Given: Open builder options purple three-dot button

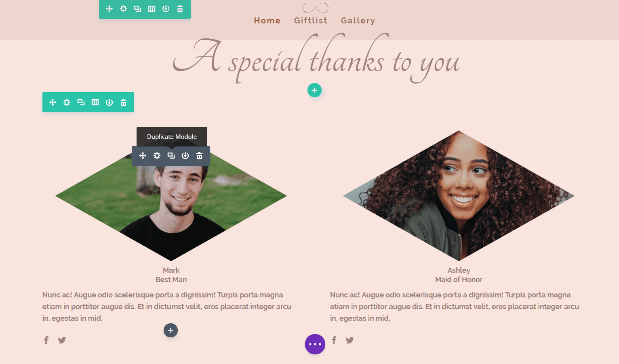Looking at the screenshot, I should pyautogui.click(x=315, y=344).
